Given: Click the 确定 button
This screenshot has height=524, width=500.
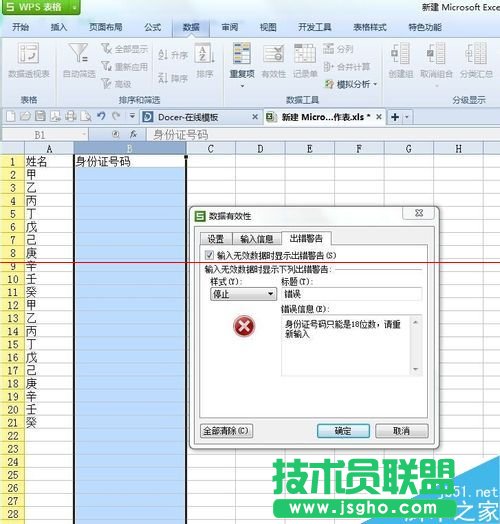Looking at the screenshot, I should [343, 431].
